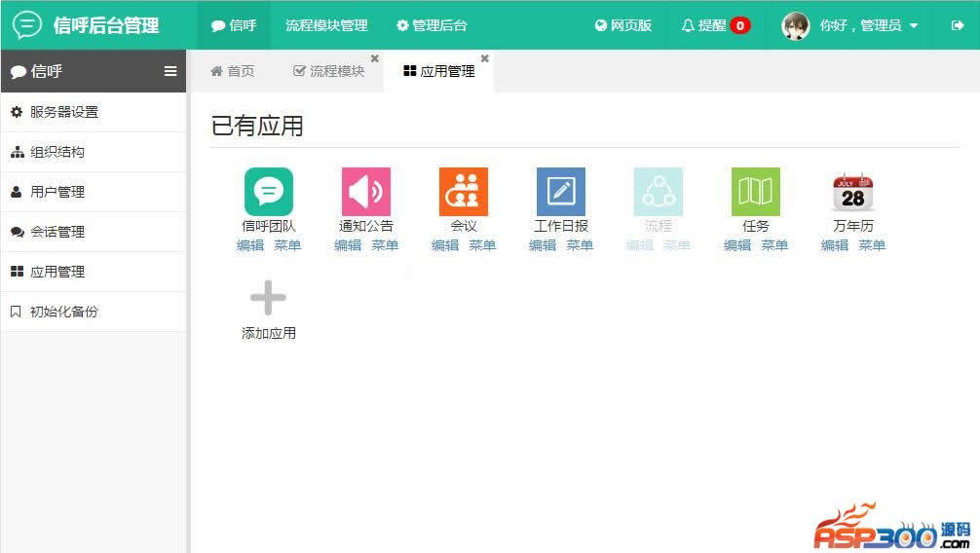
Task: Click 菜单 under 万年历
Action: click(872, 245)
